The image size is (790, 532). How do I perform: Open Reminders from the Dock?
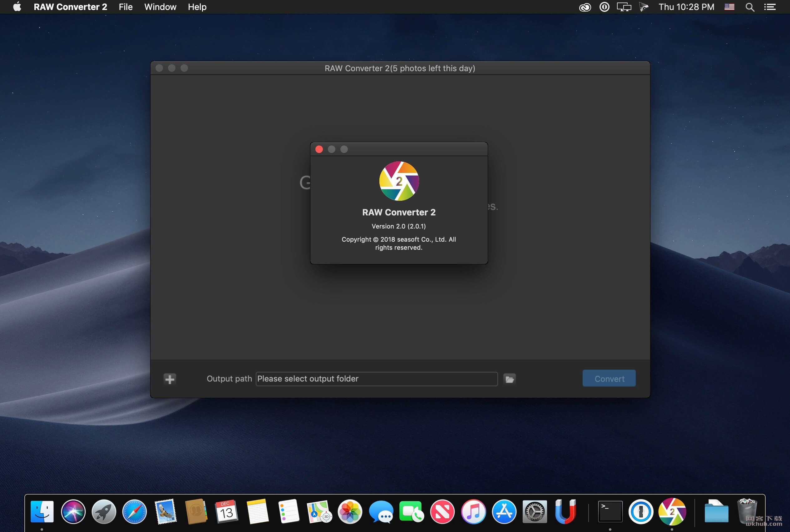(x=289, y=511)
